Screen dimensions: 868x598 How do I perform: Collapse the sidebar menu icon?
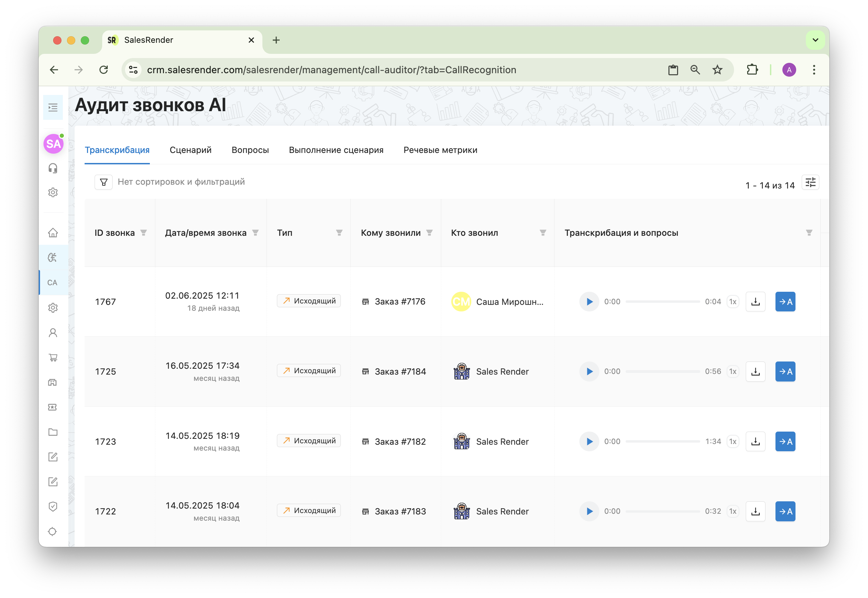click(x=53, y=107)
